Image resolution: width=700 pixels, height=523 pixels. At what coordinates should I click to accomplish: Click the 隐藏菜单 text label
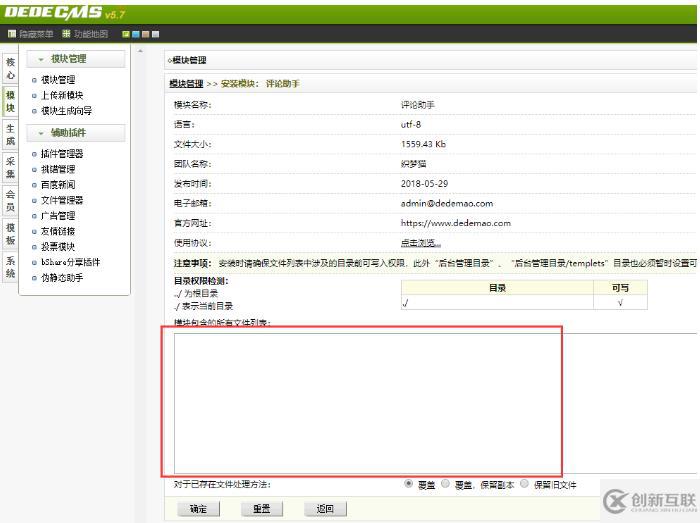[x=36, y=34]
